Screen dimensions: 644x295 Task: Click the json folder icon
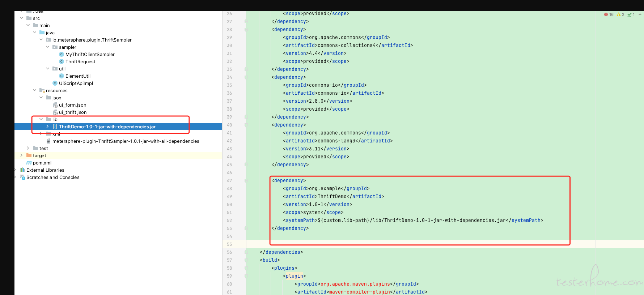48,98
